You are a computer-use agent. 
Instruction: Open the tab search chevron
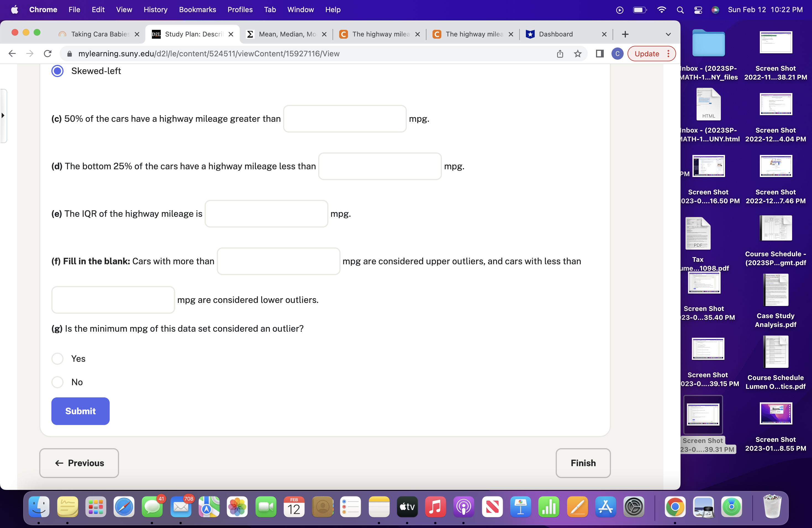click(x=667, y=34)
